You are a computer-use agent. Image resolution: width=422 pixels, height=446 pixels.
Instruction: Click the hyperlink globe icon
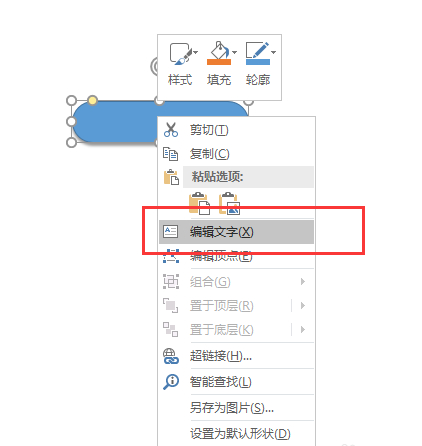tap(171, 356)
